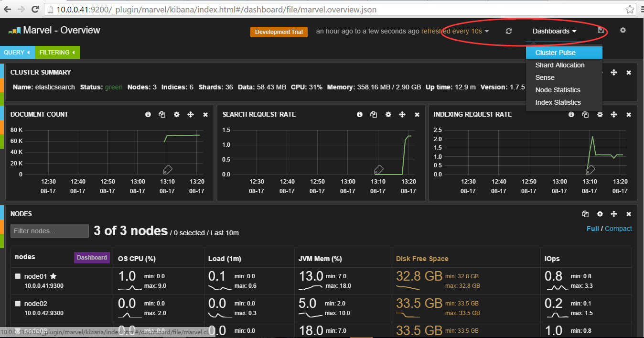The width and height of the screenshot is (644, 338).
Task: Click move handle of Indexing Request Rate
Action: click(614, 115)
